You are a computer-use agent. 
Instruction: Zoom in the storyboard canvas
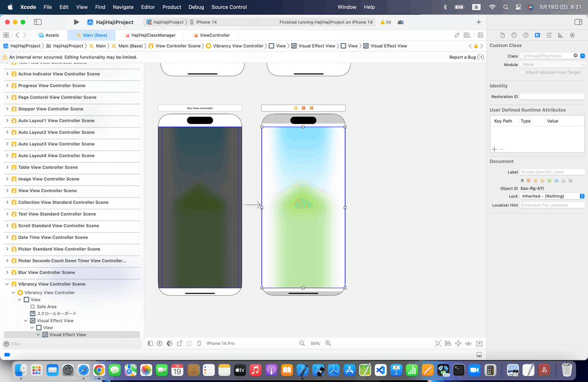(x=328, y=343)
